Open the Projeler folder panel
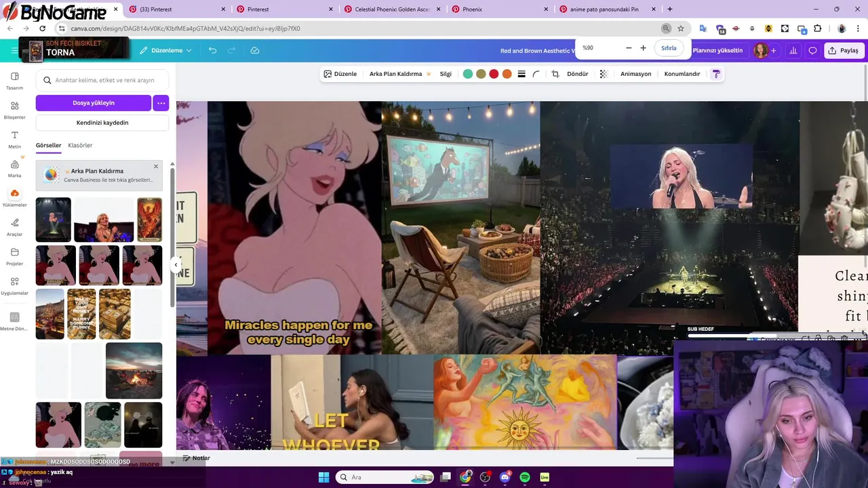Viewport: 868px width, 488px height. point(14,256)
